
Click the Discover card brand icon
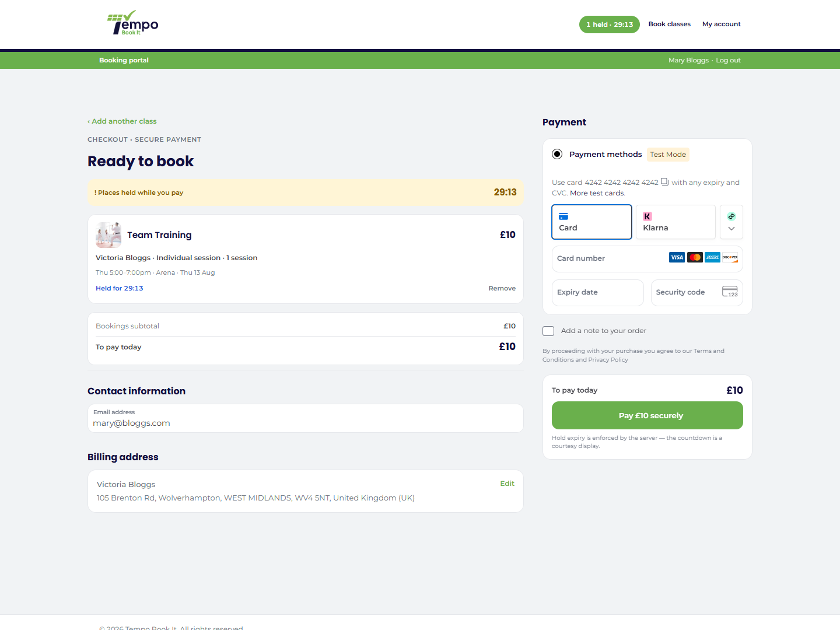(730, 257)
